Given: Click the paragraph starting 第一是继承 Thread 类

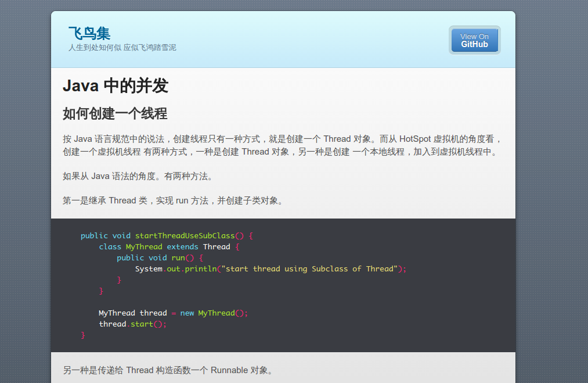Looking at the screenshot, I should pyautogui.click(x=173, y=201).
